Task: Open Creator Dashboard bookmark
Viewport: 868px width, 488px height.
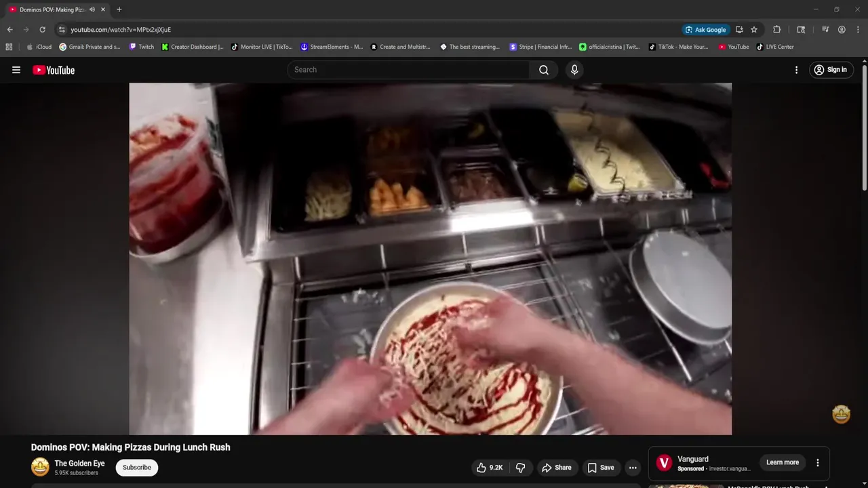Action: [x=193, y=47]
